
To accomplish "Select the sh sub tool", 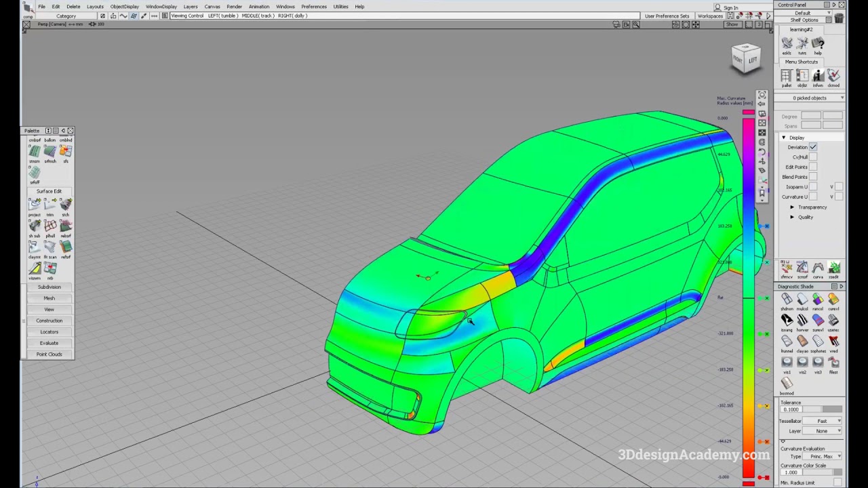I will [35, 226].
